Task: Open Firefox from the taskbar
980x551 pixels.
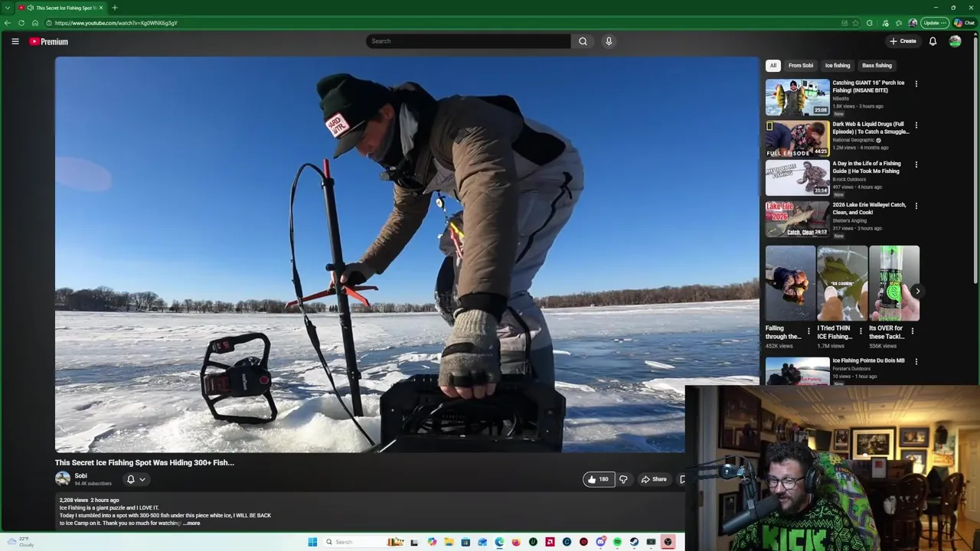Action: 516,542
